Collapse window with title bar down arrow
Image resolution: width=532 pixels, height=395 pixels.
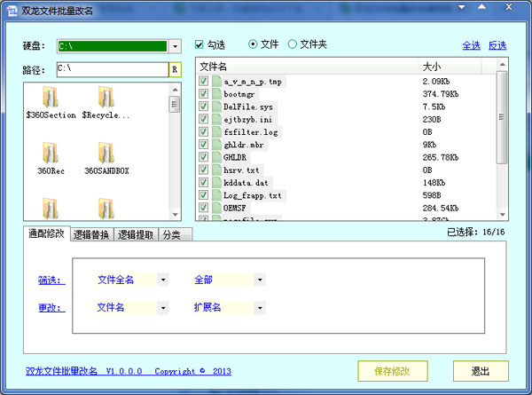pyautogui.click(x=462, y=7)
